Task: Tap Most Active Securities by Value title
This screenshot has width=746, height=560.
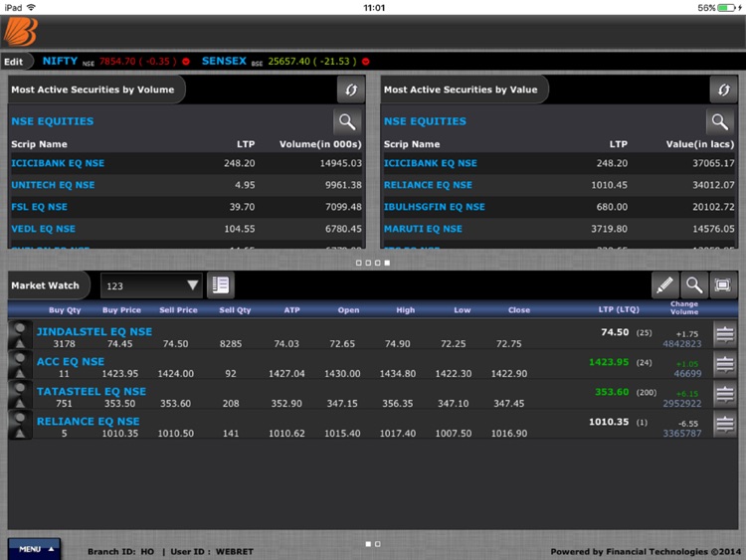Action: [461, 90]
